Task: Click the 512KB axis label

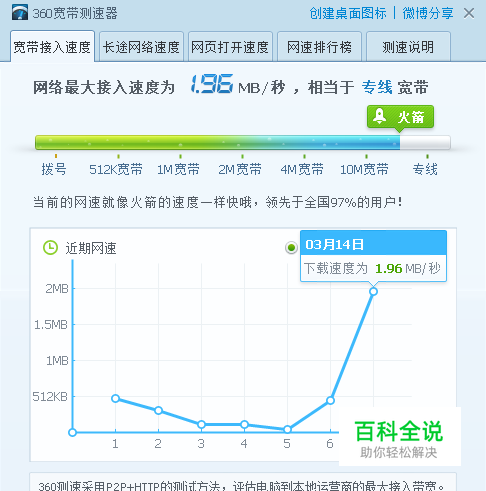Action: [50, 397]
